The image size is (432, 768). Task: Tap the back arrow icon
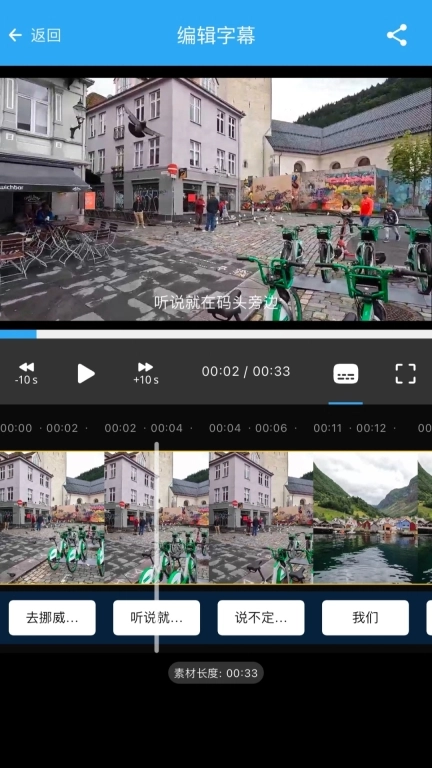click(x=15, y=35)
